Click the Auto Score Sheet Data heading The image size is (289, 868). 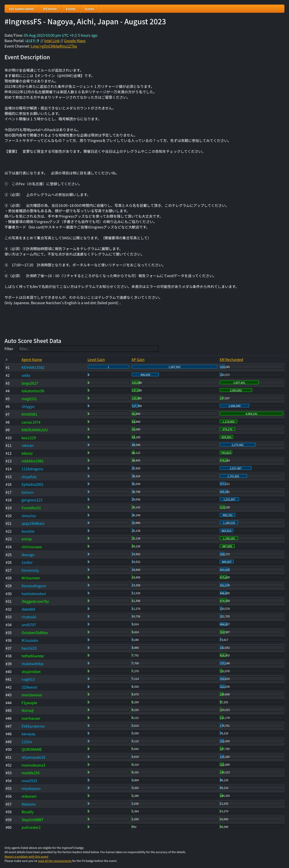pos(33,341)
